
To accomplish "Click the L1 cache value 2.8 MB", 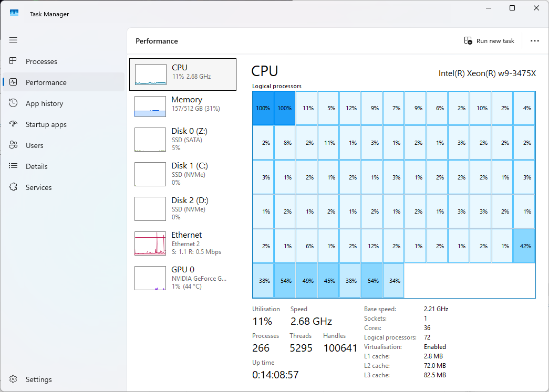I will coord(433,356).
